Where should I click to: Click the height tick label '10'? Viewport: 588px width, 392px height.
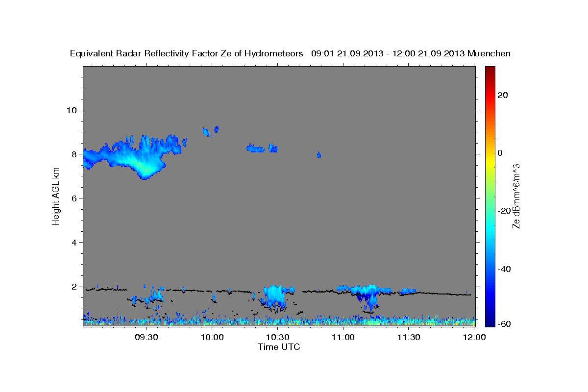(x=71, y=110)
